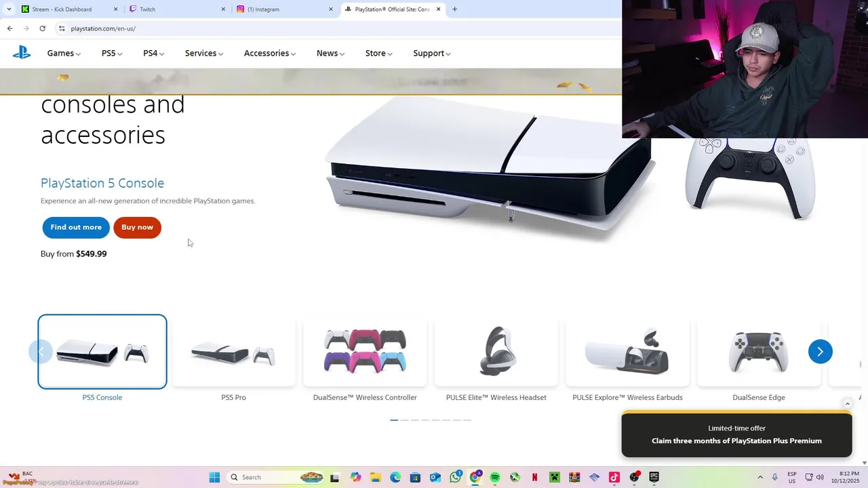Image resolution: width=868 pixels, height=488 pixels.
Task: Open the tab search dropdown arrow
Action: click(x=9, y=9)
